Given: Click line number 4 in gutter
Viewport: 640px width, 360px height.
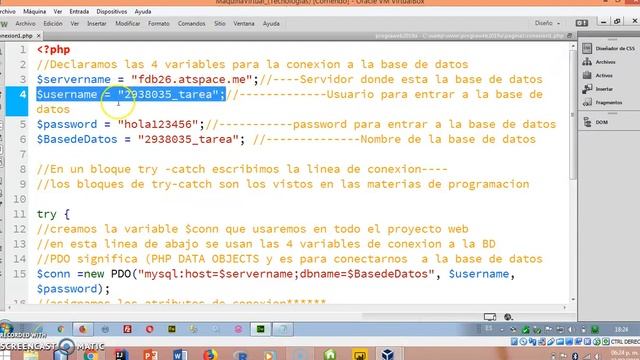Looking at the screenshot, I should pyautogui.click(x=22, y=94).
